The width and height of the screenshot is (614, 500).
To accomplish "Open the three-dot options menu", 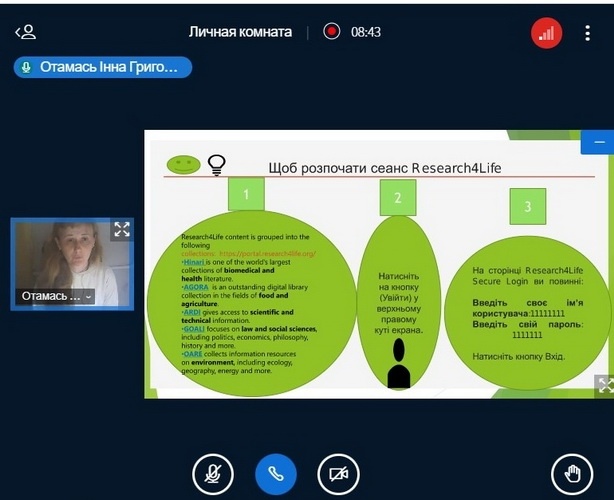I will click(x=587, y=32).
